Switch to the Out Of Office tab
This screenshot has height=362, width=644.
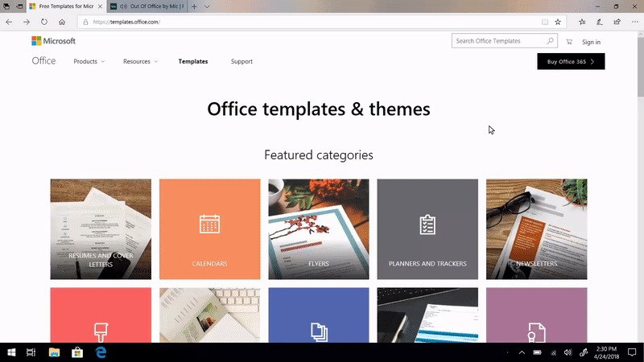pyautogui.click(x=148, y=6)
